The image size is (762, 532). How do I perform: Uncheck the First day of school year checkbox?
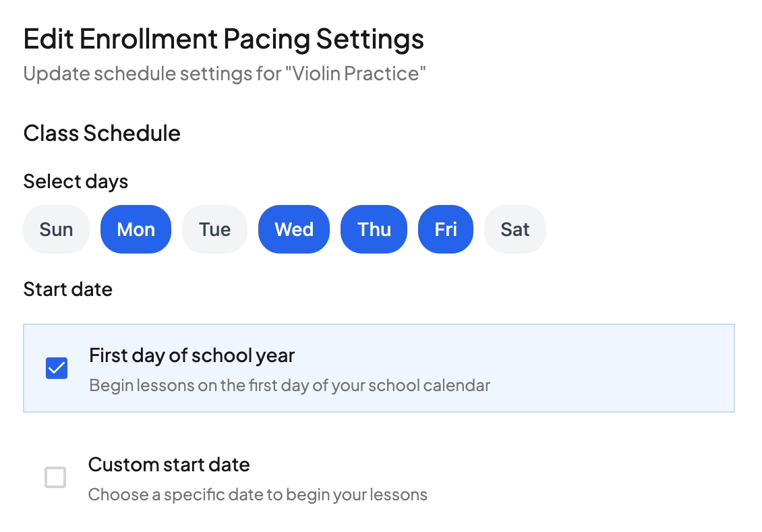[x=57, y=368]
